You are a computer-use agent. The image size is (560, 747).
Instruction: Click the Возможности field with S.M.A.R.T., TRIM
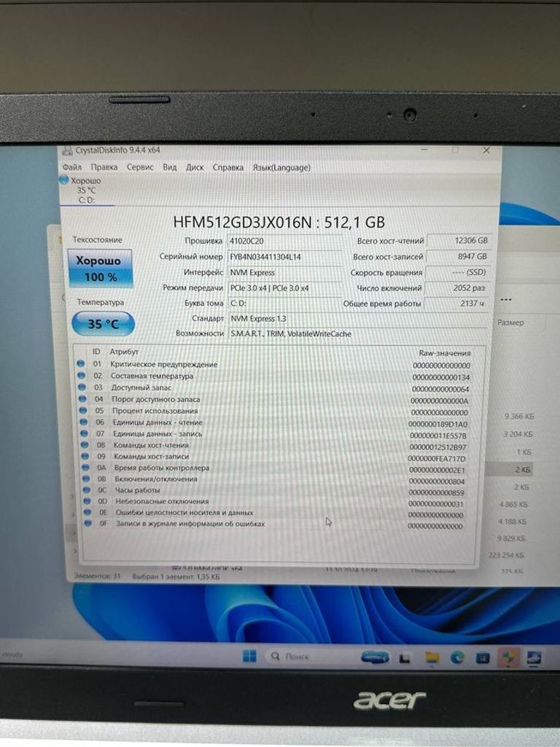point(358,334)
